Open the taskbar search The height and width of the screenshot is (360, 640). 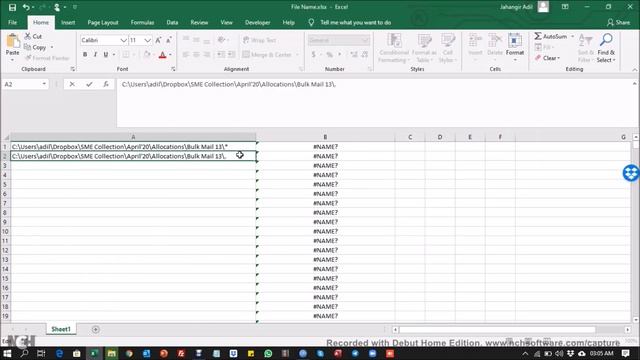point(24,353)
